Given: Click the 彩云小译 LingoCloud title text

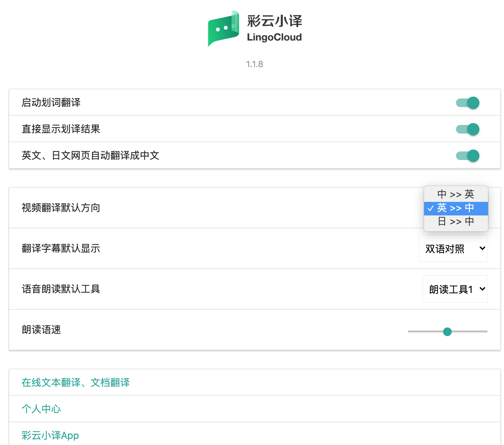Looking at the screenshot, I should click(274, 28).
